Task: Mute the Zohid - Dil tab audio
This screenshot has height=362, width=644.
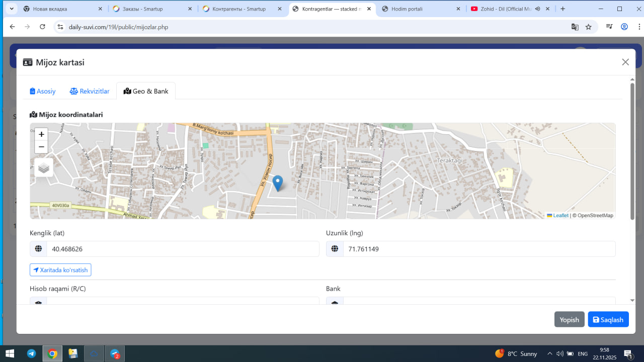Action: (x=537, y=9)
